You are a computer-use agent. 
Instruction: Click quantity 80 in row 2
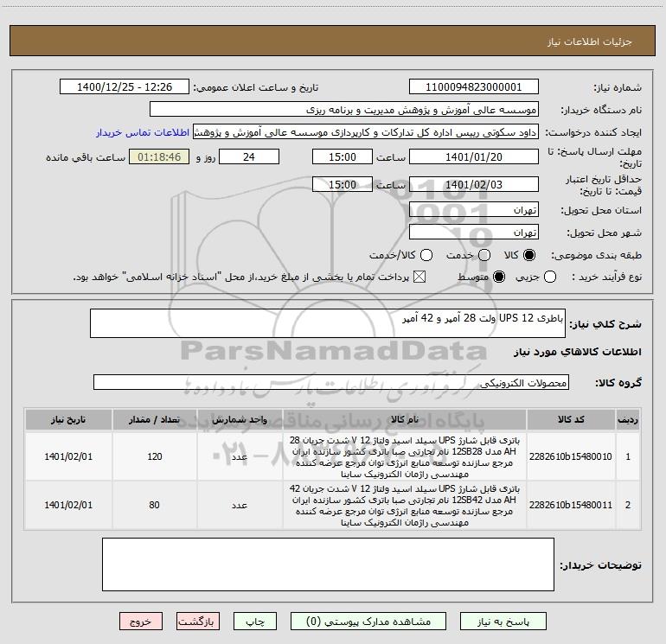point(155,505)
